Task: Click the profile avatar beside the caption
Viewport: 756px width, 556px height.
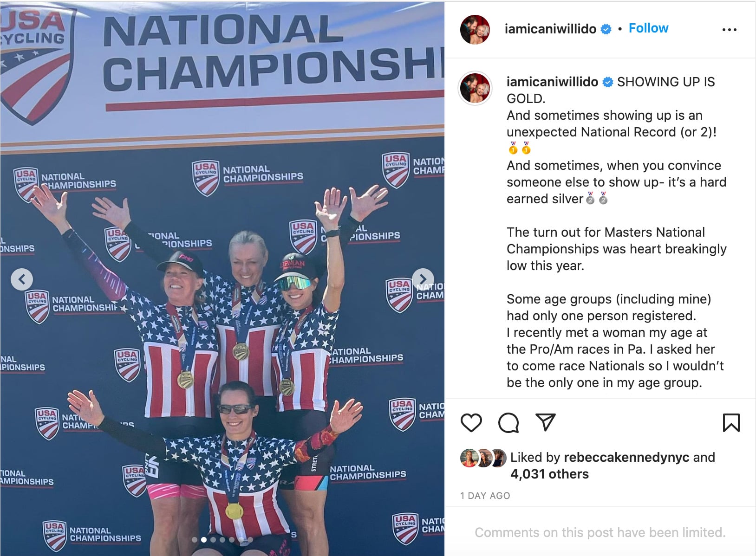Action: [x=475, y=88]
